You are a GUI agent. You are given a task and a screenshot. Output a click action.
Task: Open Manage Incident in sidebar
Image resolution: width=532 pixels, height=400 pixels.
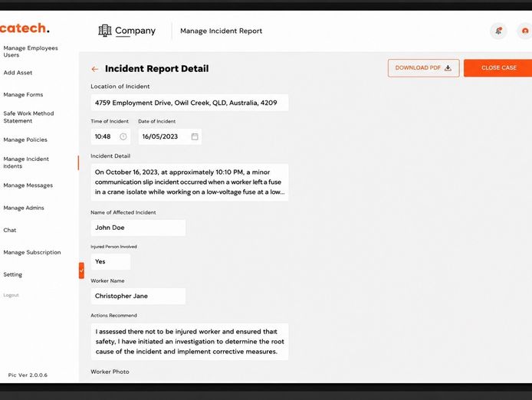26,162
